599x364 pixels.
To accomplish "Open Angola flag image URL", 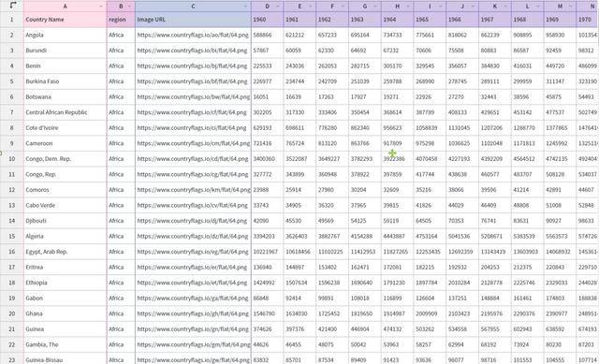I will (x=193, y=36).
